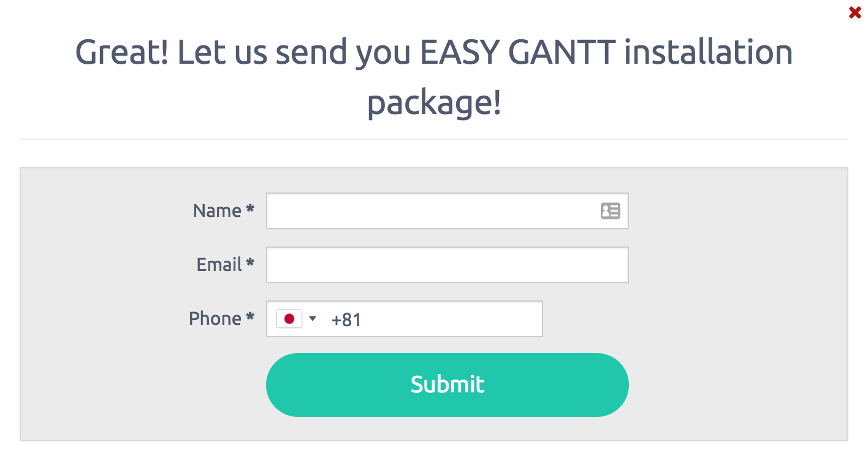Viewport: 868px width, 461px height.
Task: Click inside the Name input field
Action: coord(429,211)
